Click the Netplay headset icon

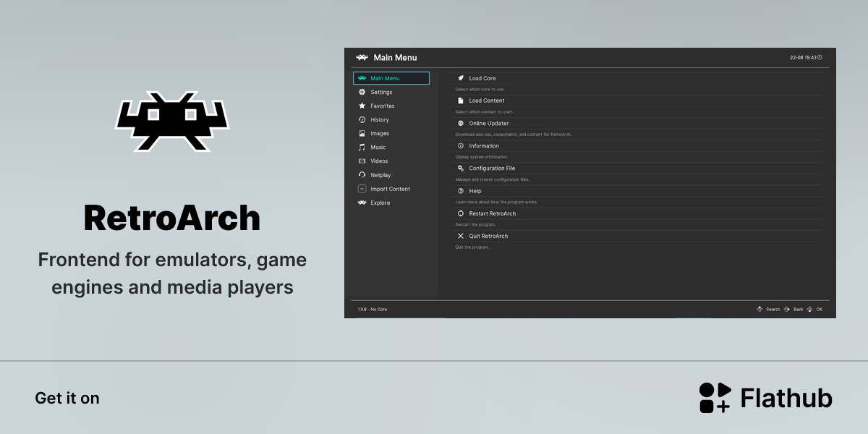coord(362,175)
